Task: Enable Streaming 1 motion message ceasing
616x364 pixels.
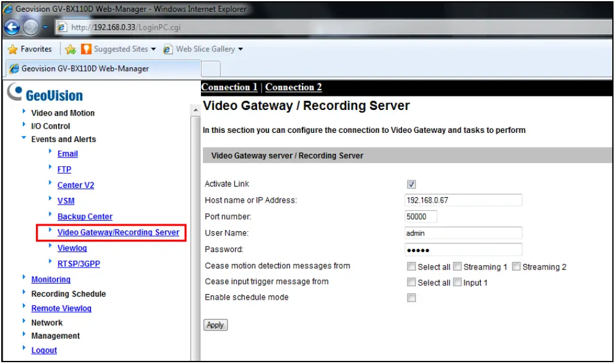Action: [x=457, y=266]
